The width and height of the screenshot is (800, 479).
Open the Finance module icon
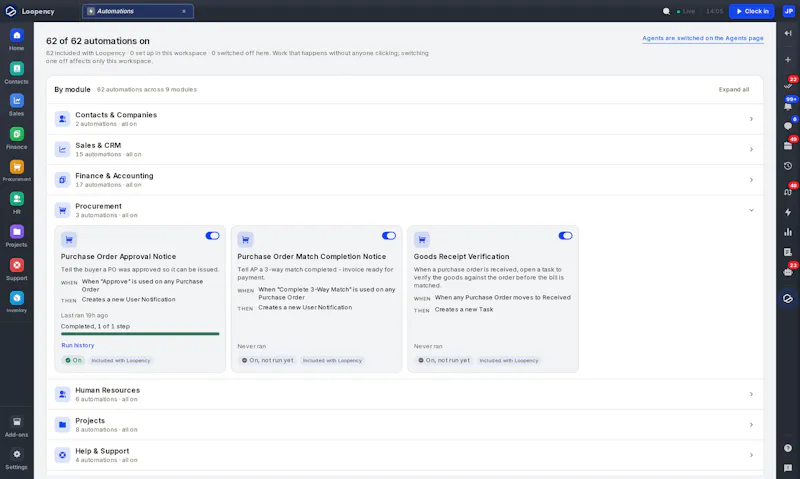coord(16,138)
